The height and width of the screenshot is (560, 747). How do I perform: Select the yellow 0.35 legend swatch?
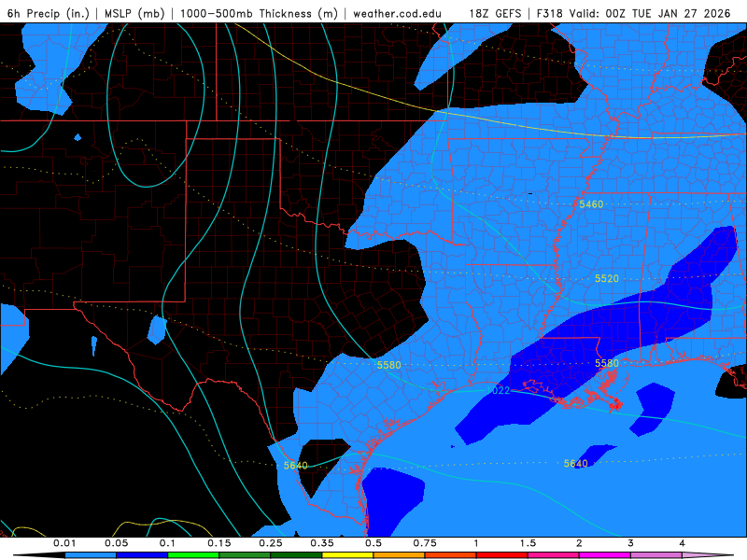click(347, 555)
